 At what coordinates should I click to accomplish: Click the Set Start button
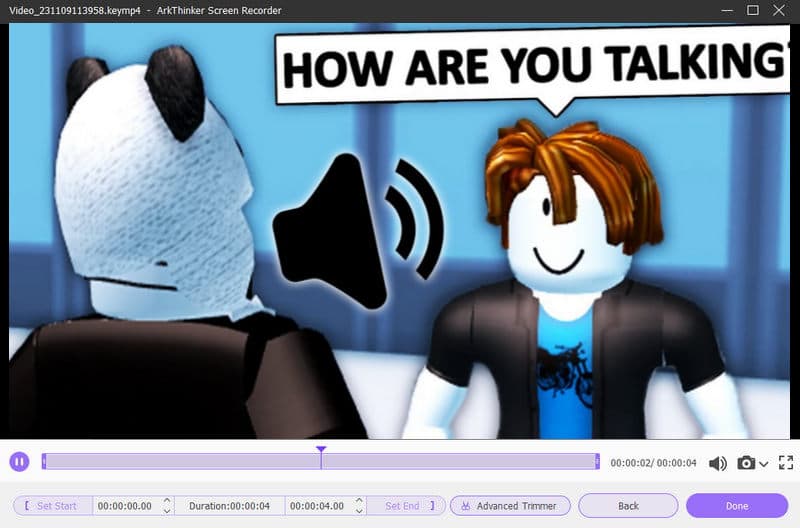tap(52, 506)
